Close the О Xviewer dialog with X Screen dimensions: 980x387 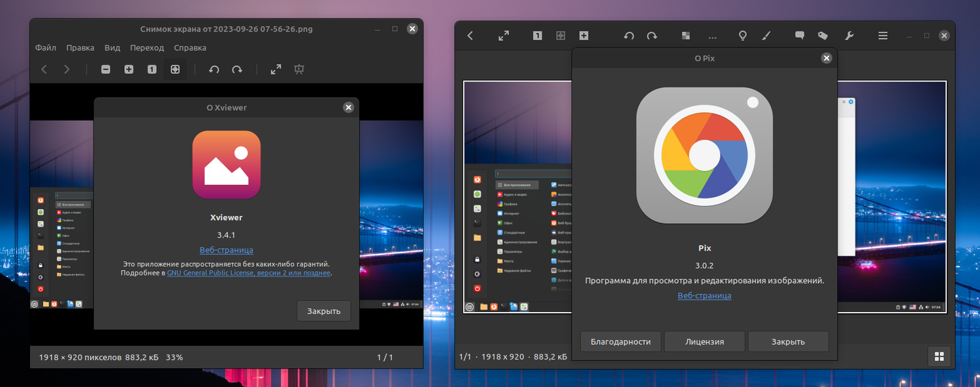(x=348, y=108)
